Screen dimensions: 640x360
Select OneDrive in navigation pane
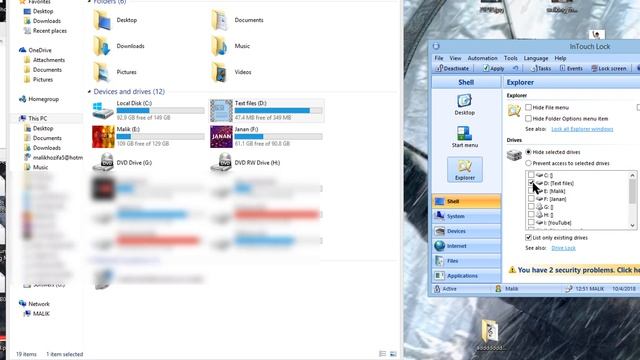(35, 50)
